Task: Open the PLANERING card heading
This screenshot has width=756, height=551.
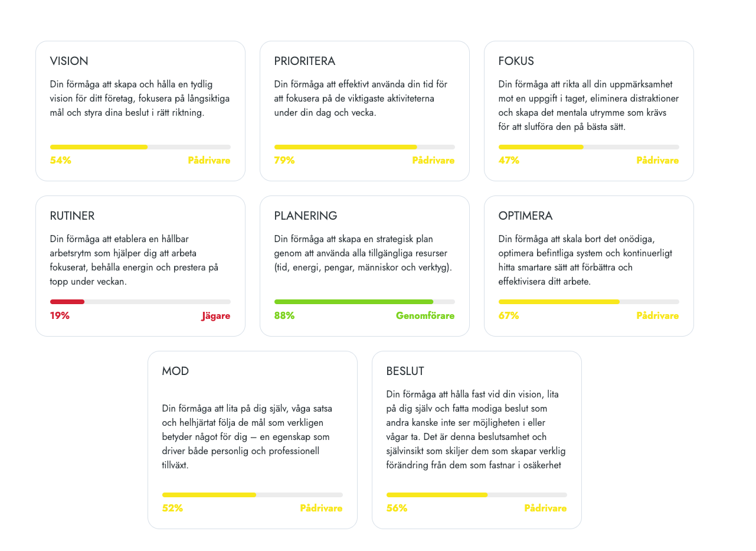Action: pos(306,216)
